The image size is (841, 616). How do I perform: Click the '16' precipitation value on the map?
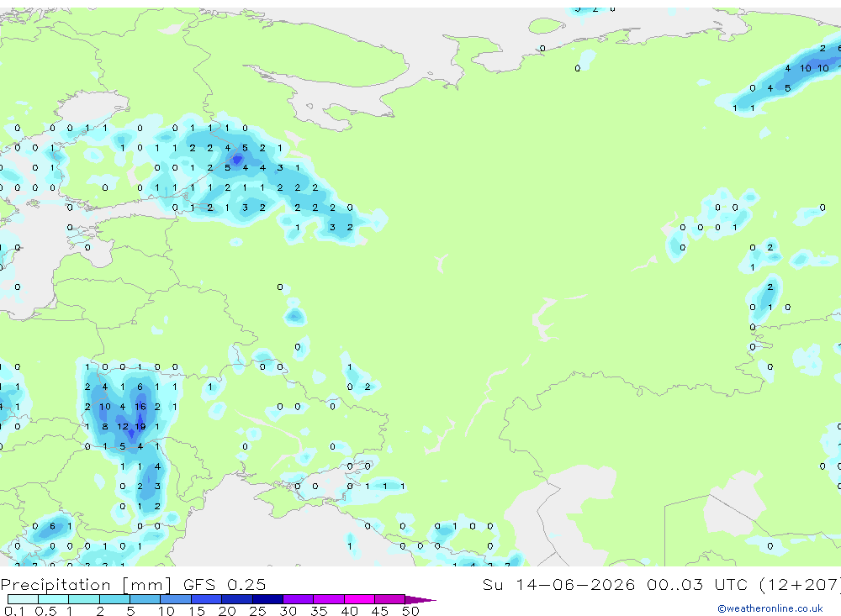point(140,407)
